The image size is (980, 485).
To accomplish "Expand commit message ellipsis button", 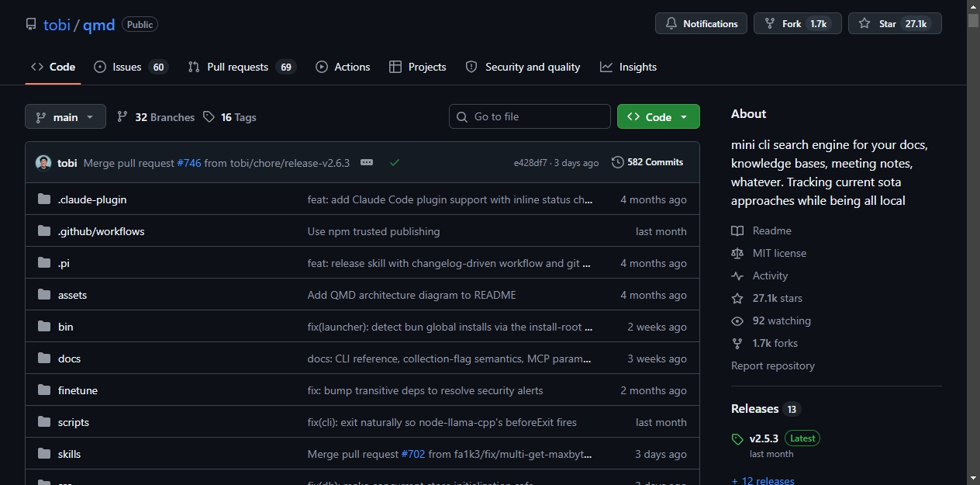I will [367, 162].
